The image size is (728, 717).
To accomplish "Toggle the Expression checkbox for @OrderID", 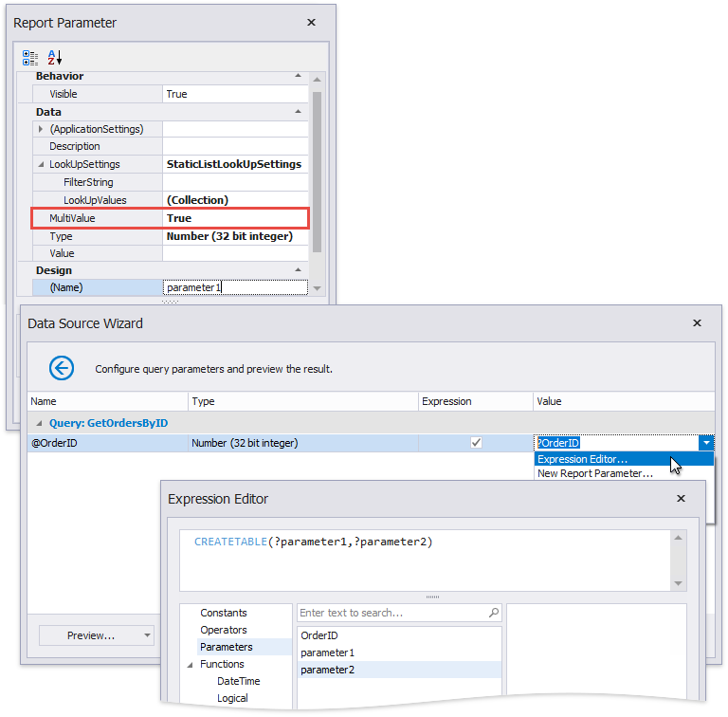I will pyautogui.click(x=476, y=443).
